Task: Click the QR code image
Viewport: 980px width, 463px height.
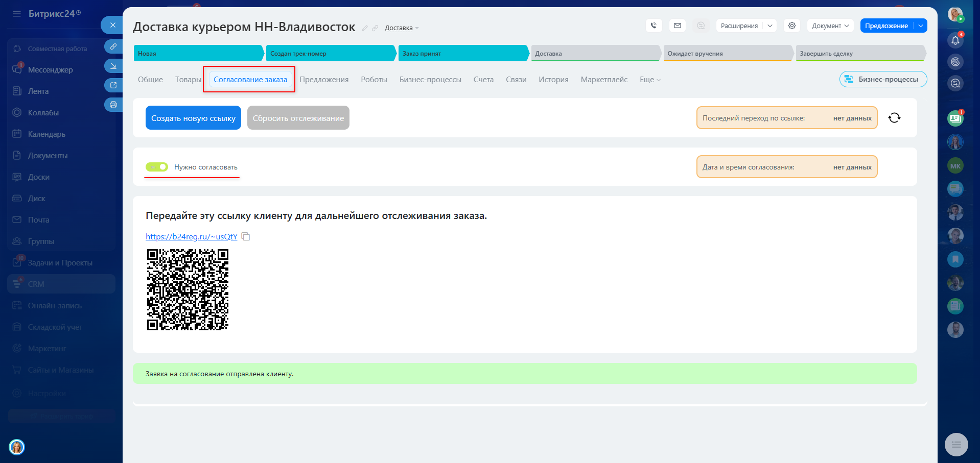Action: point(188,289)
